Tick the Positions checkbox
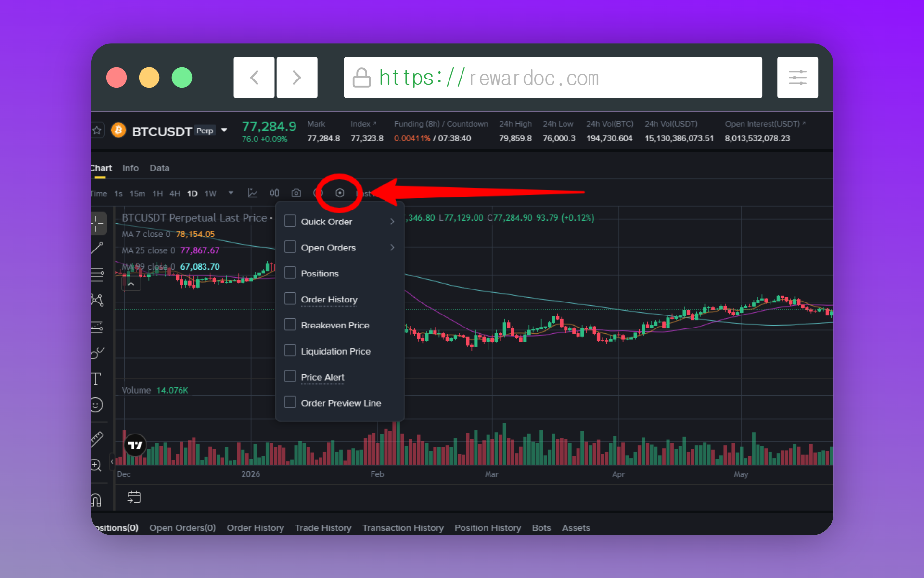 pos(290,273)
